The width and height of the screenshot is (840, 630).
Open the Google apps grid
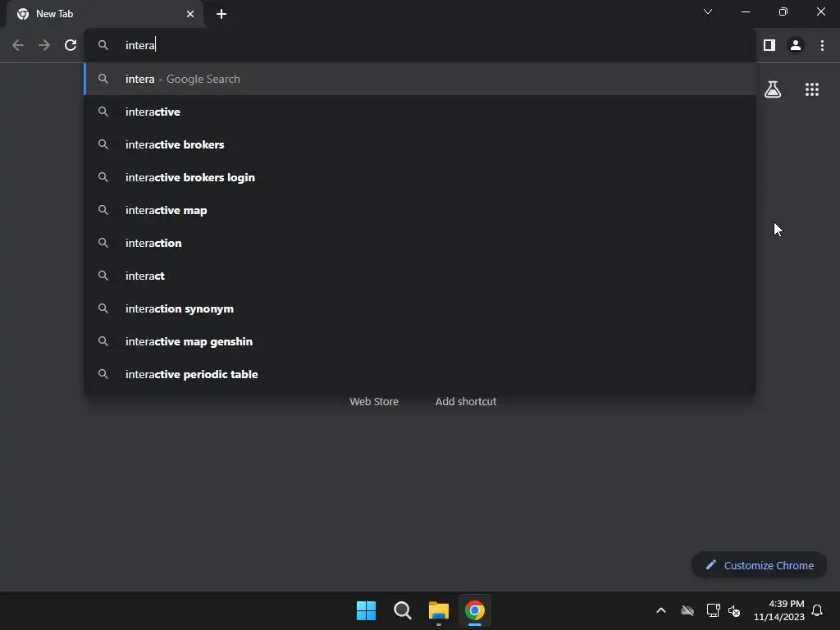[812, 89]
